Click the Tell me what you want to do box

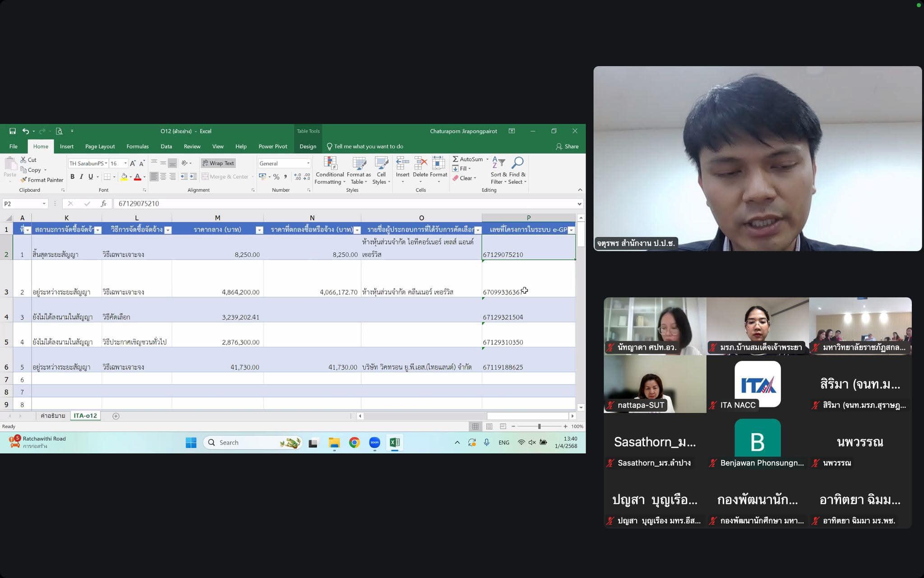tap(365, 146)
